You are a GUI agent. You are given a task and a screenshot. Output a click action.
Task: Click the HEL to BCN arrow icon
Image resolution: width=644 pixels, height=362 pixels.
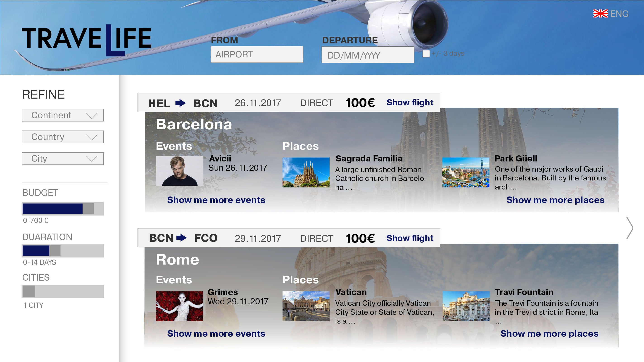[x=181, y=103]
